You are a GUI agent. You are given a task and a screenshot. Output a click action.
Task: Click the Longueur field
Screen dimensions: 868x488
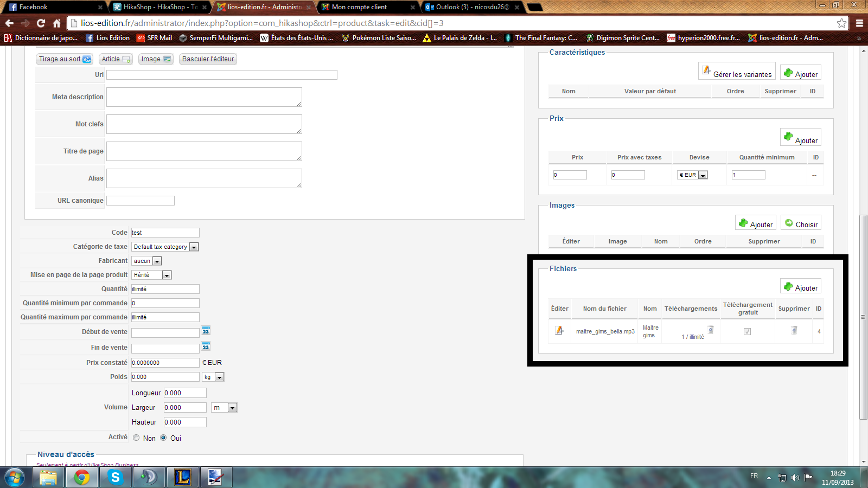[x=185, y=393]
